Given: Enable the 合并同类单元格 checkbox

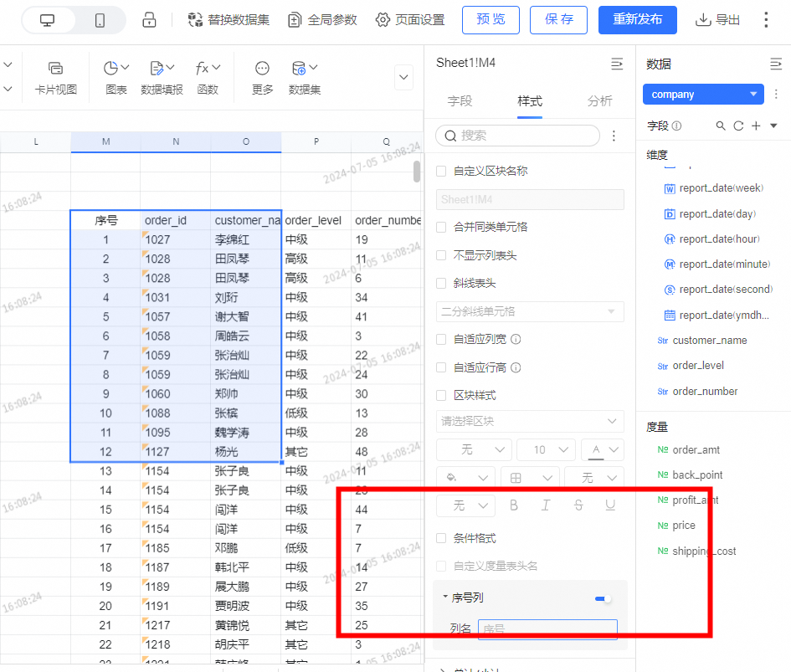Looking at the screenshot, I should pos(441,227).
